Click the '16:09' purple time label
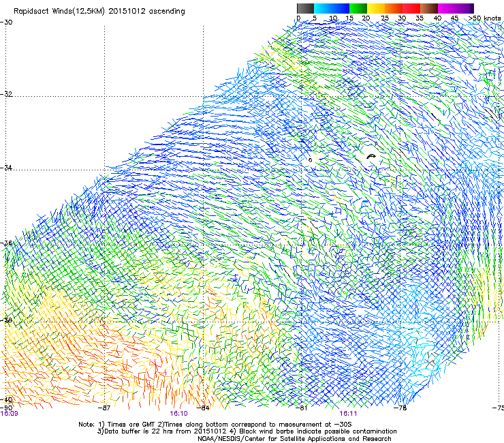 [10, 414]
